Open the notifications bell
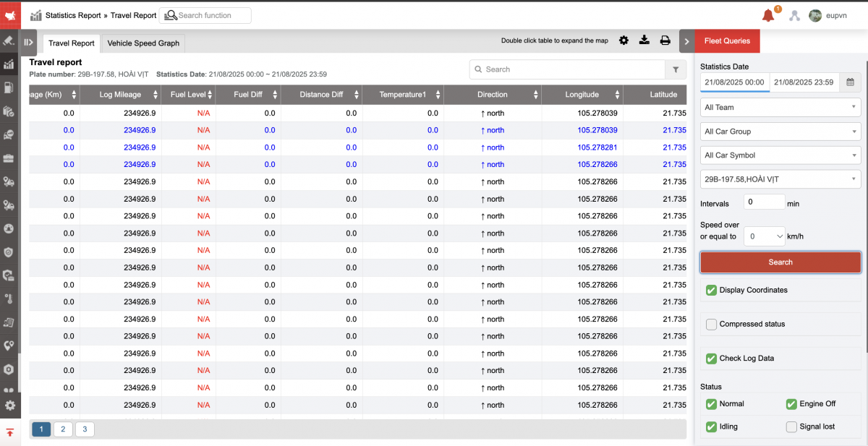This screenshot has height=446, width=868. coord(768,15)
